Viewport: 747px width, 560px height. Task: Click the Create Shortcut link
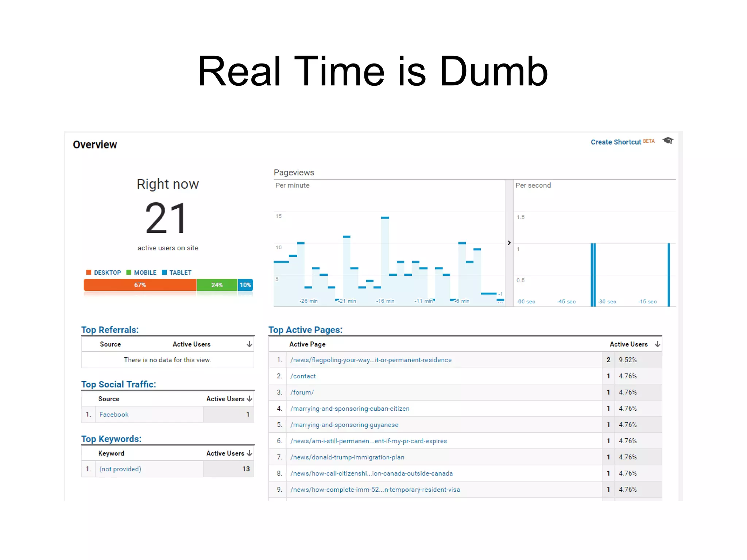coord(616,142)
